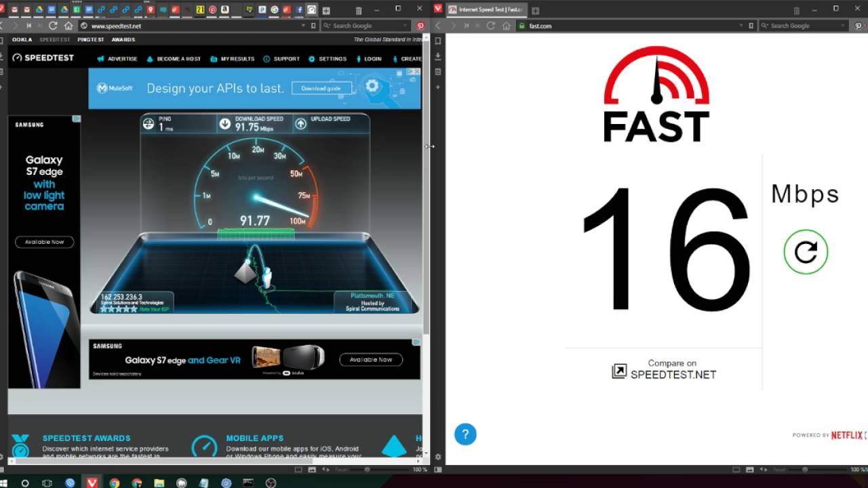Click the rewind button in the Speedtest window toolbar

tap(29, 26)
